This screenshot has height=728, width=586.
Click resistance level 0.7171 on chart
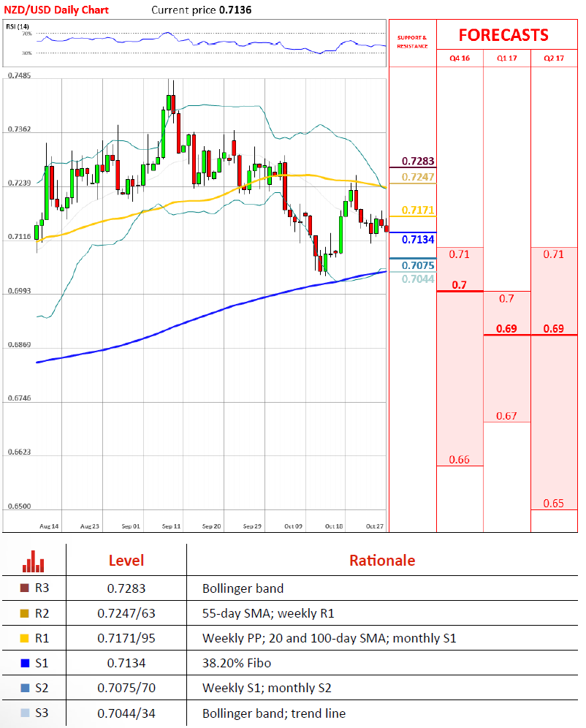[417, 211]
